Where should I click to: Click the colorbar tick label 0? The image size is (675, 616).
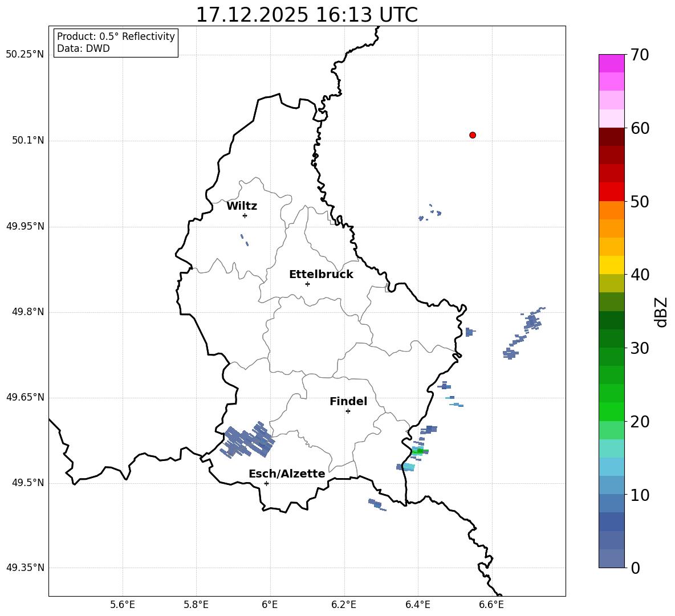click(635, 568)
